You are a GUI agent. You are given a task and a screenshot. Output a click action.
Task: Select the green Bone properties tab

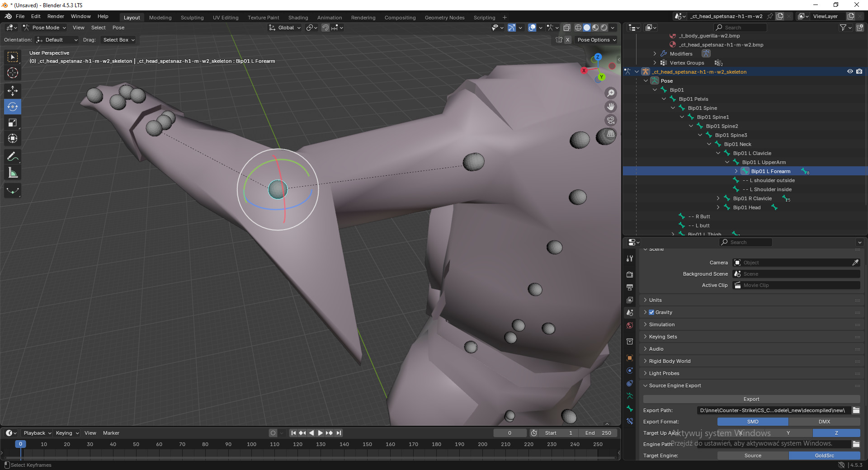[x=629, y=409]
